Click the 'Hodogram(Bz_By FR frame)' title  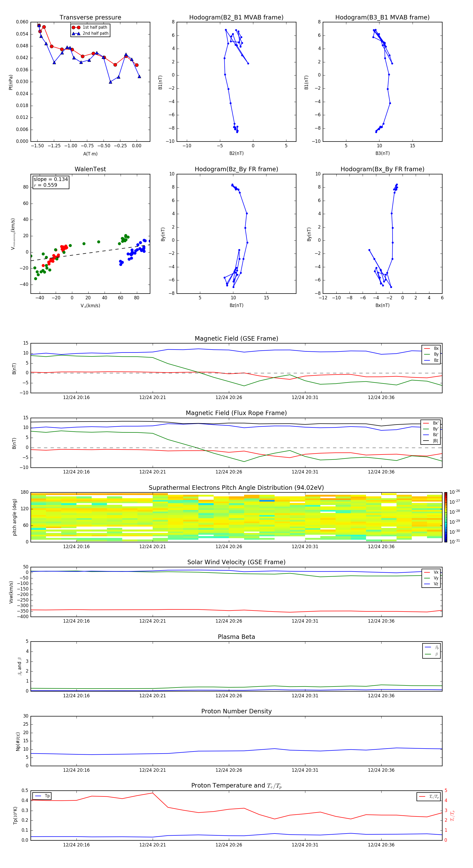236,169
